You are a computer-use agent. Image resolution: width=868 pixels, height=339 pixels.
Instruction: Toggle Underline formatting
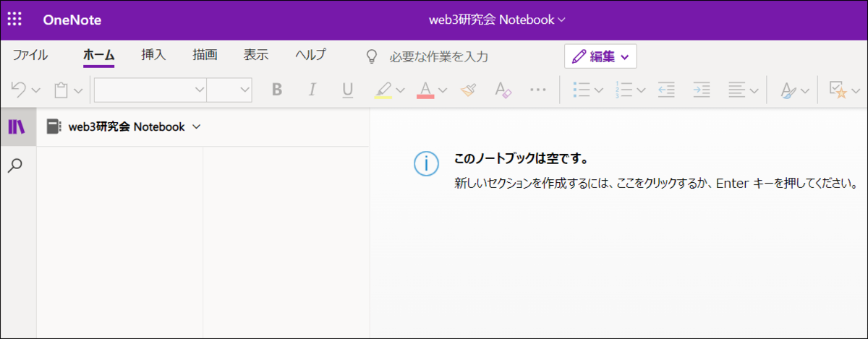348,90
